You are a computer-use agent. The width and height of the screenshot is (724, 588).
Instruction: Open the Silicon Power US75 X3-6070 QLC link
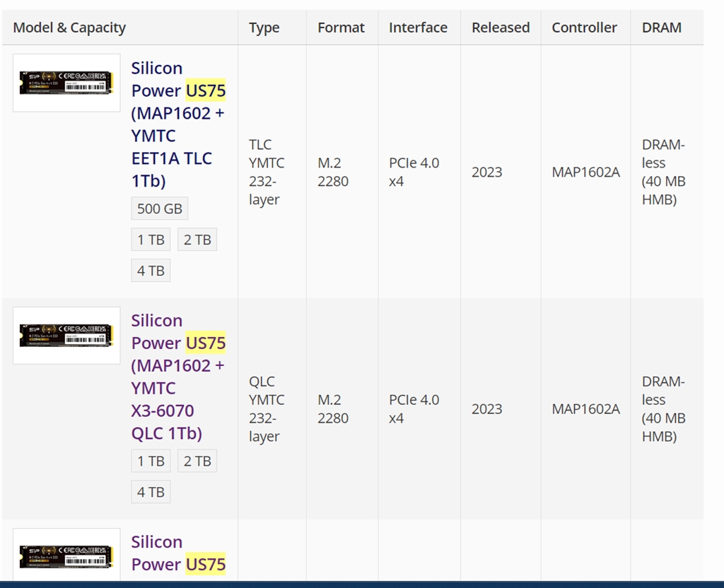click(178, 377)
